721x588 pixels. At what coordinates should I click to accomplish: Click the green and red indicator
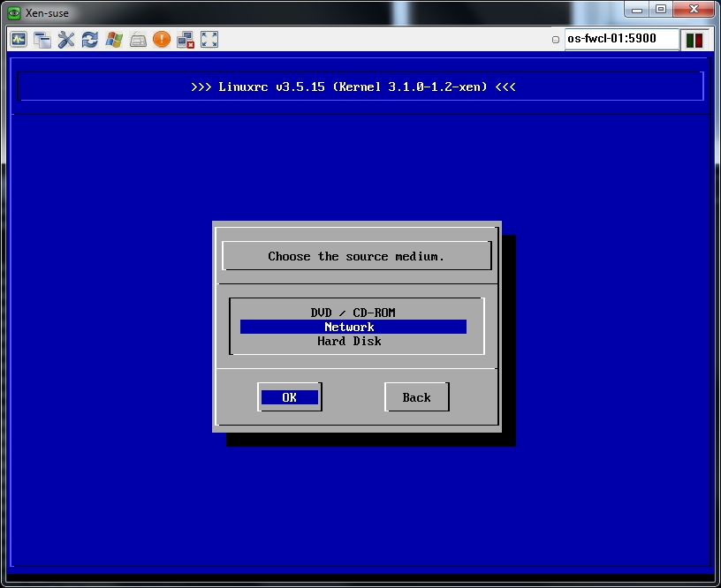click(x=694, y=40)
